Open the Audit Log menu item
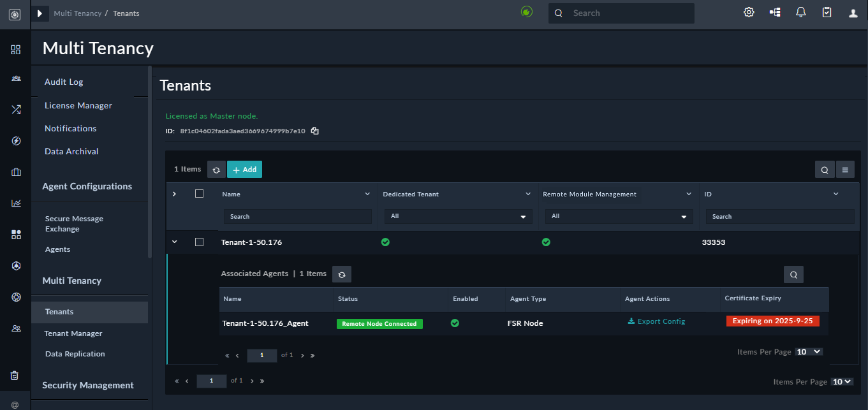 tap(63, 82)
